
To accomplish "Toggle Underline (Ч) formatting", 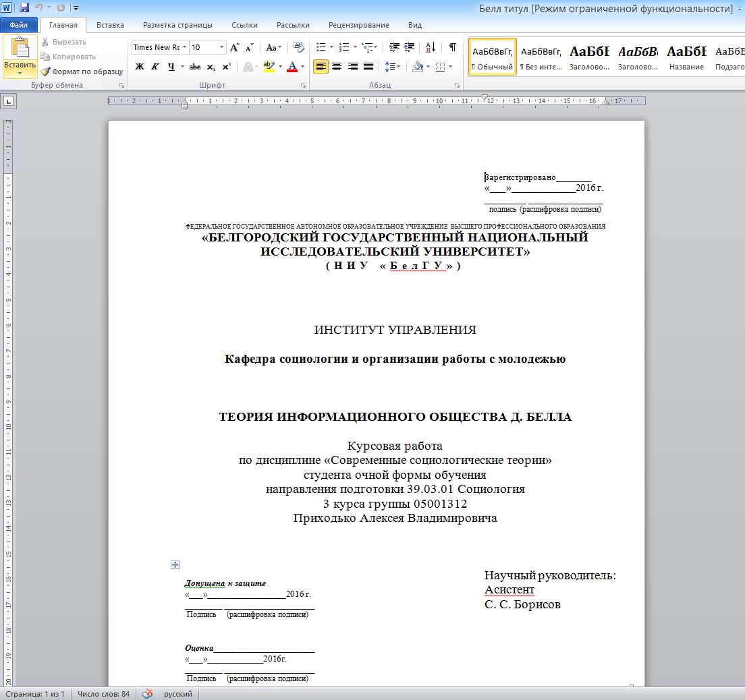I will tap(171, 67).
